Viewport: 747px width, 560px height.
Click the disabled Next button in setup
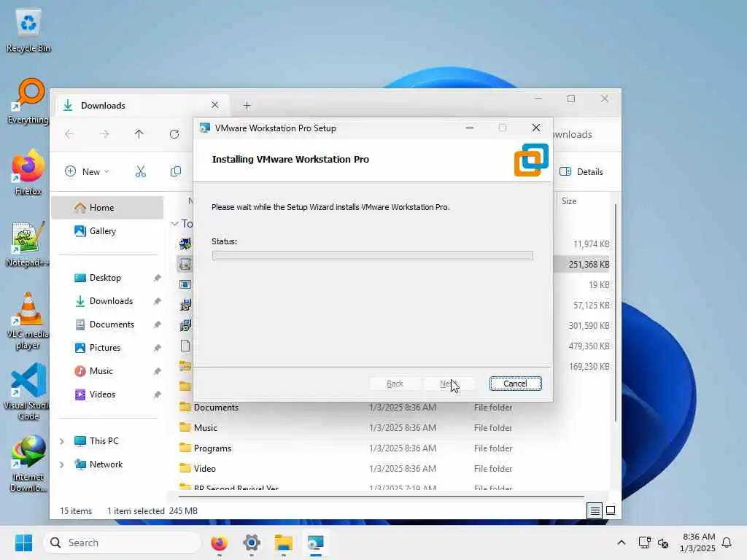449,384
